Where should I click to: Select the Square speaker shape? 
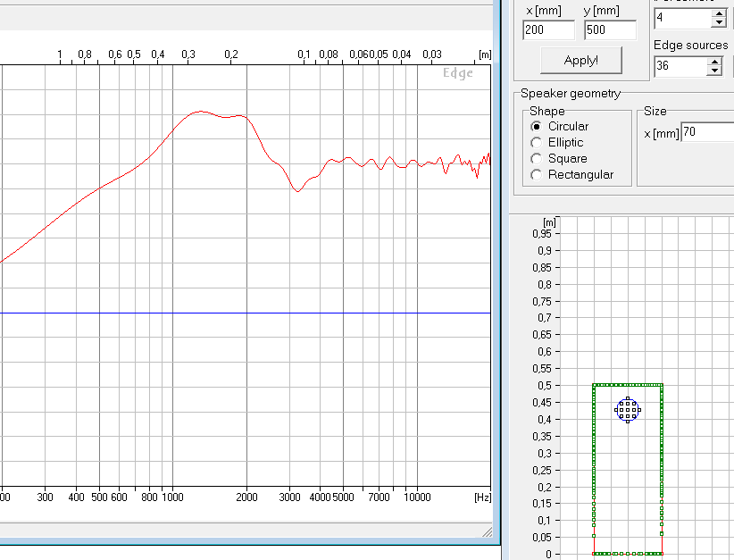pos(537,159)
